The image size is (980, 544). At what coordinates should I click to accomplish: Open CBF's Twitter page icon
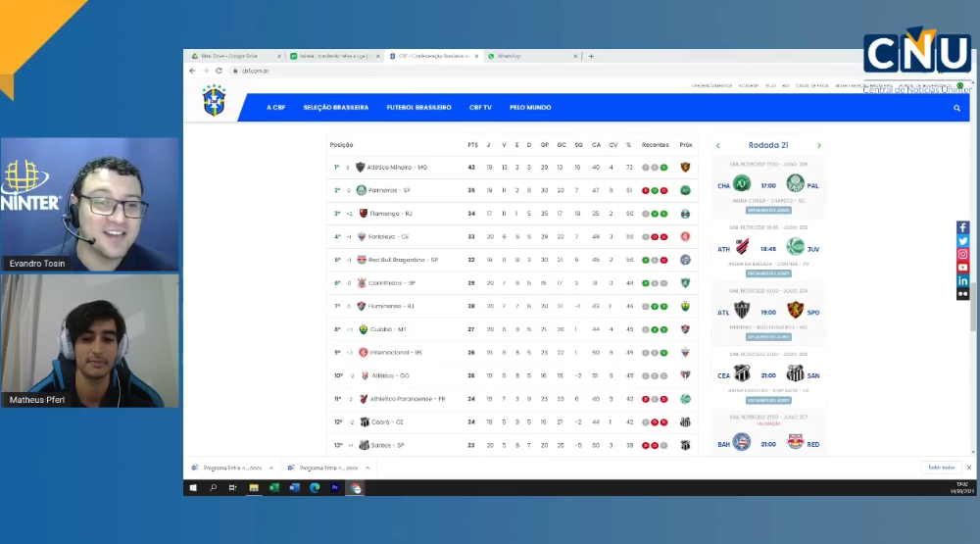point(963,241)
